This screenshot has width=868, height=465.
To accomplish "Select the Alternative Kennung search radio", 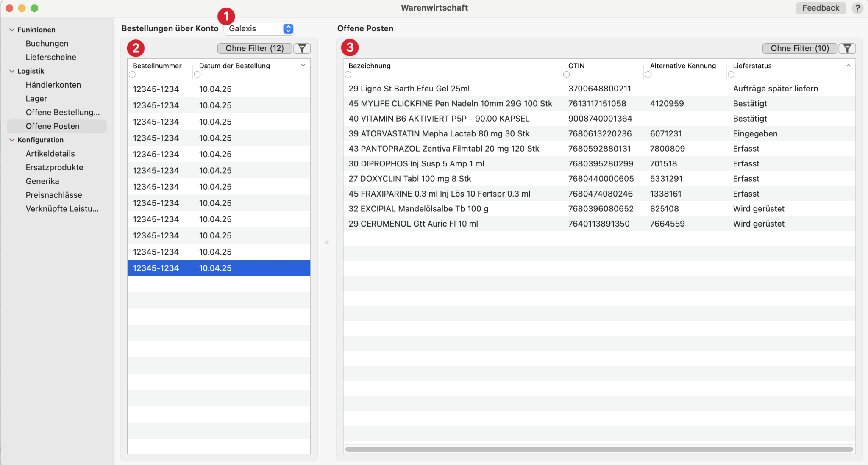I will pos(648,75).
